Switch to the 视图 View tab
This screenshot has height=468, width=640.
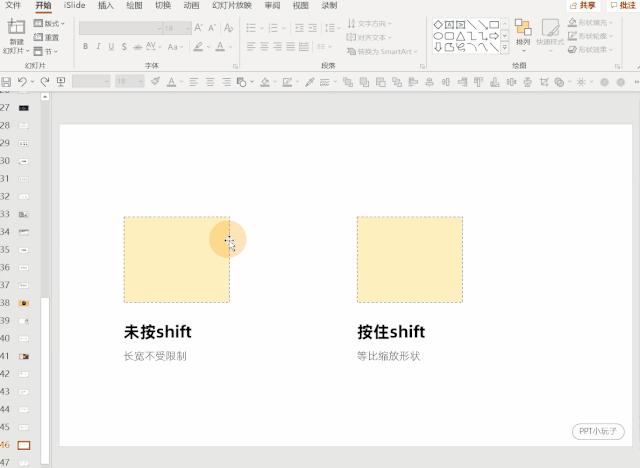[x=300, y=5]
